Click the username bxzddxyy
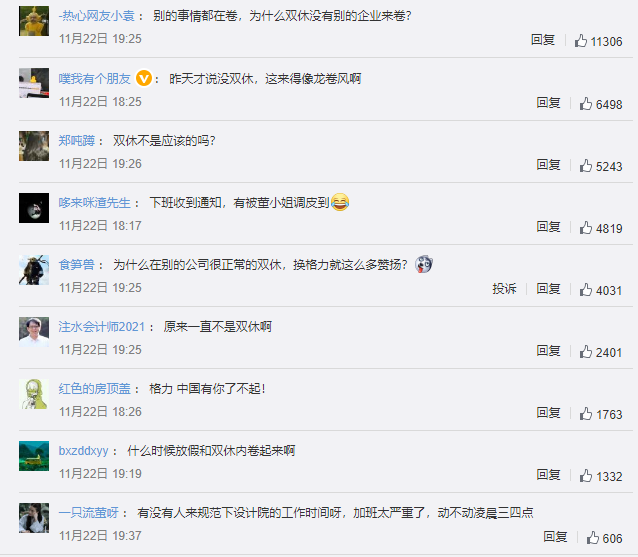This screenshot has height=557, width=638. click(83, 451)
